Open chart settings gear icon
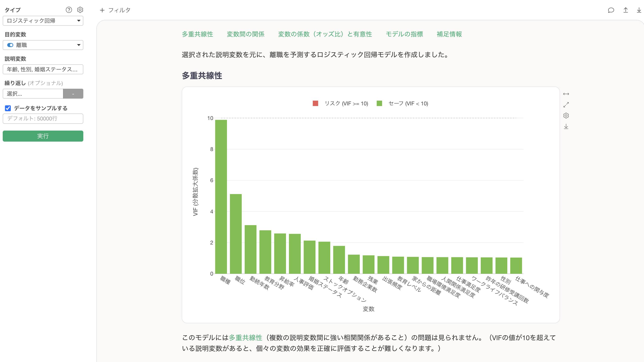The image size is (644, 362). [x=566, y=115]
